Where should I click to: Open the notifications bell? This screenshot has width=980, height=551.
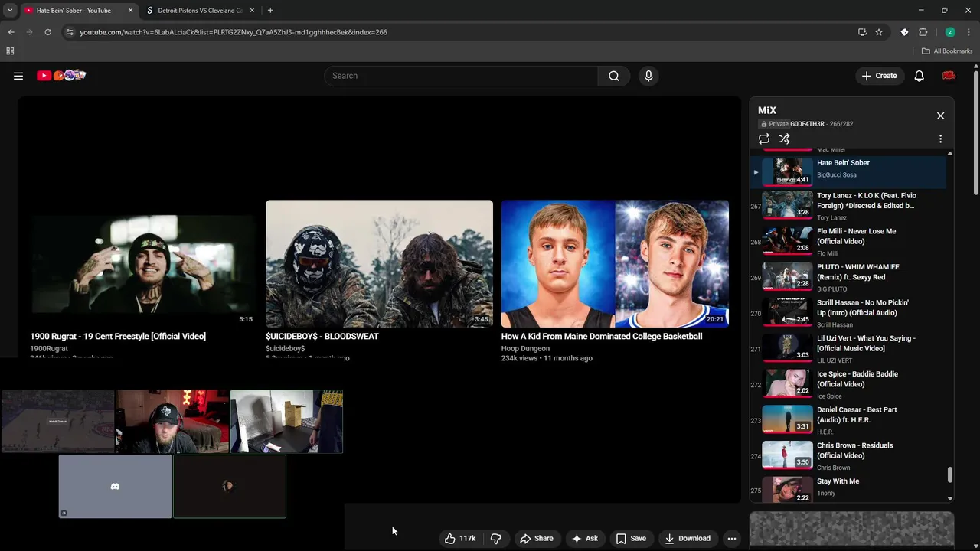tap(920, 76)
